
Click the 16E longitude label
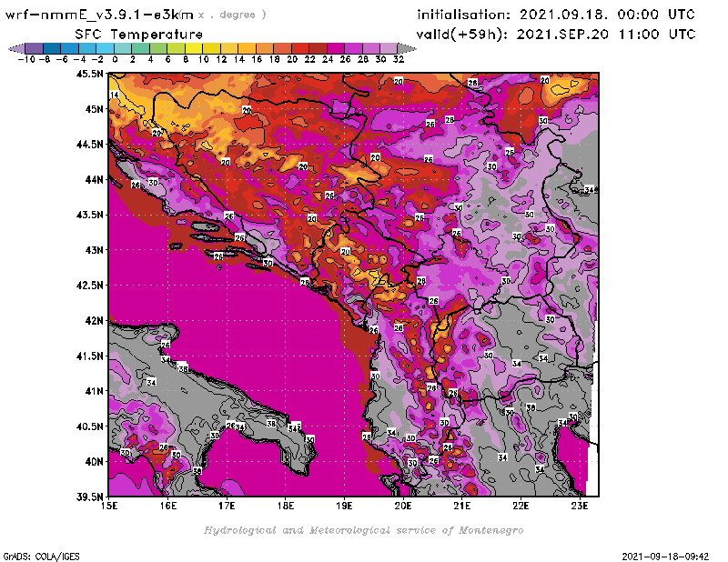pyautogui.click(x=168, y=506)
